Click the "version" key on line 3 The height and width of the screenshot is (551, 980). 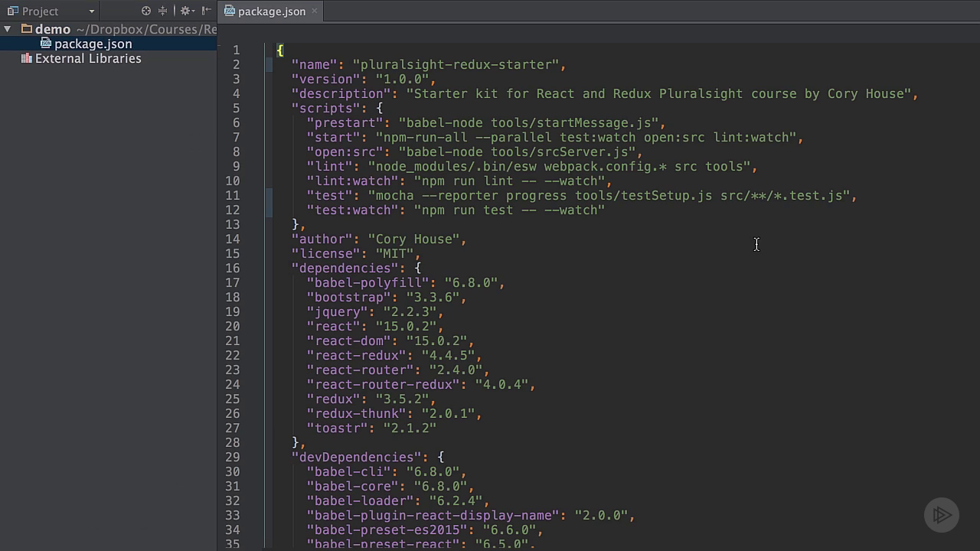coord(325,79)
